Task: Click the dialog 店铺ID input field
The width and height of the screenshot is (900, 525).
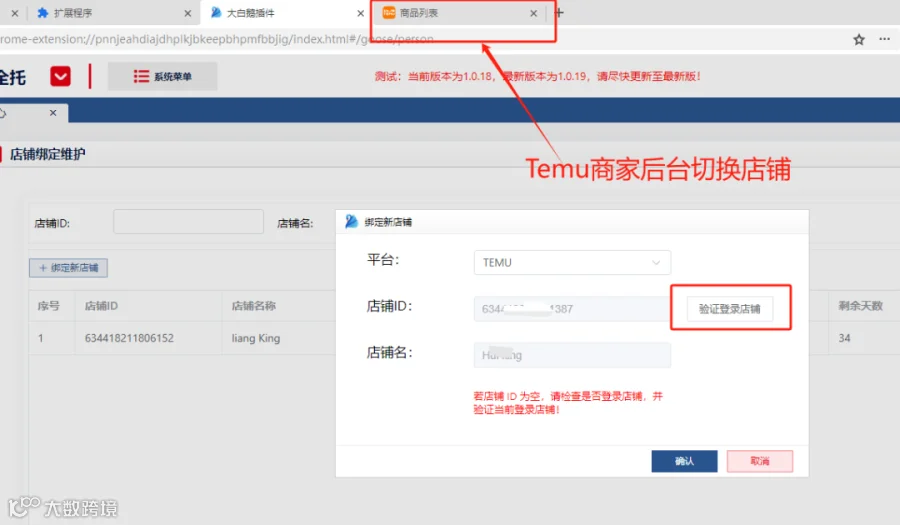Action: (x=572, y=309)
